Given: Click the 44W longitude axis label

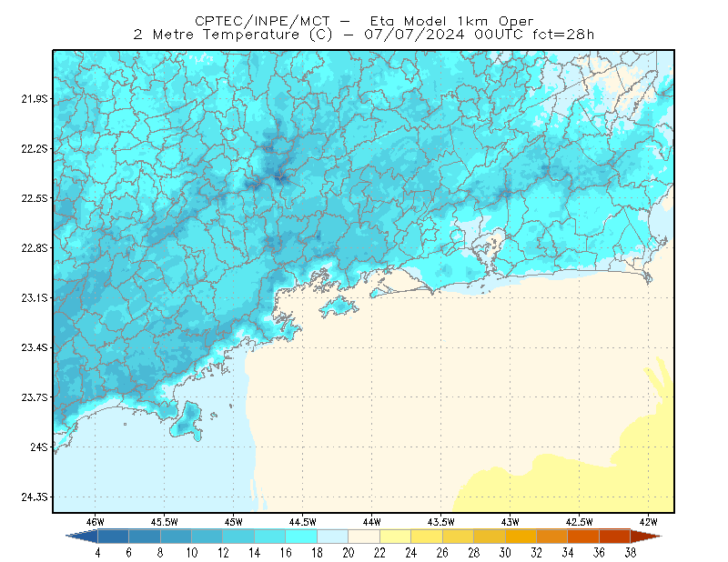Looking at the screenshot, I should (x=371, y=522).
